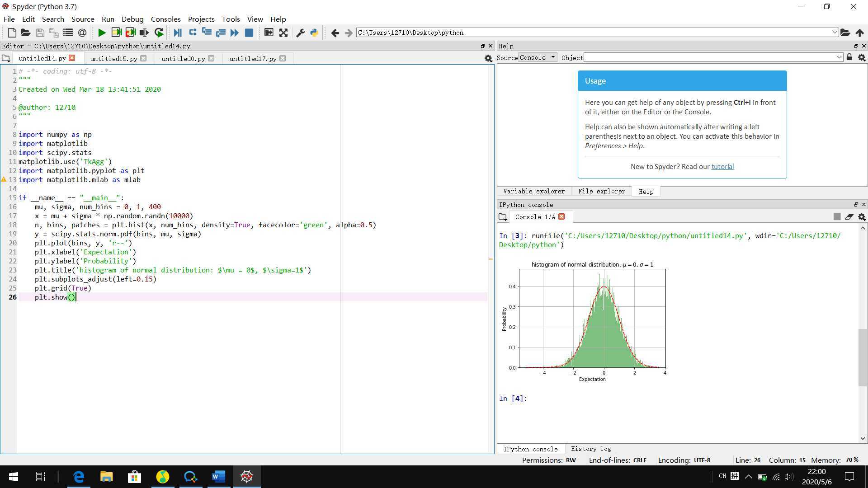Step into function in debugger
868x488 pixels.
point(207,33)
